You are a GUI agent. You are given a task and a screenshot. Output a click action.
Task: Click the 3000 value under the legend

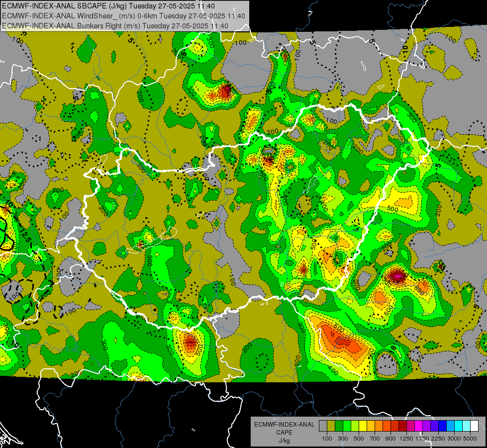[454, 439]
